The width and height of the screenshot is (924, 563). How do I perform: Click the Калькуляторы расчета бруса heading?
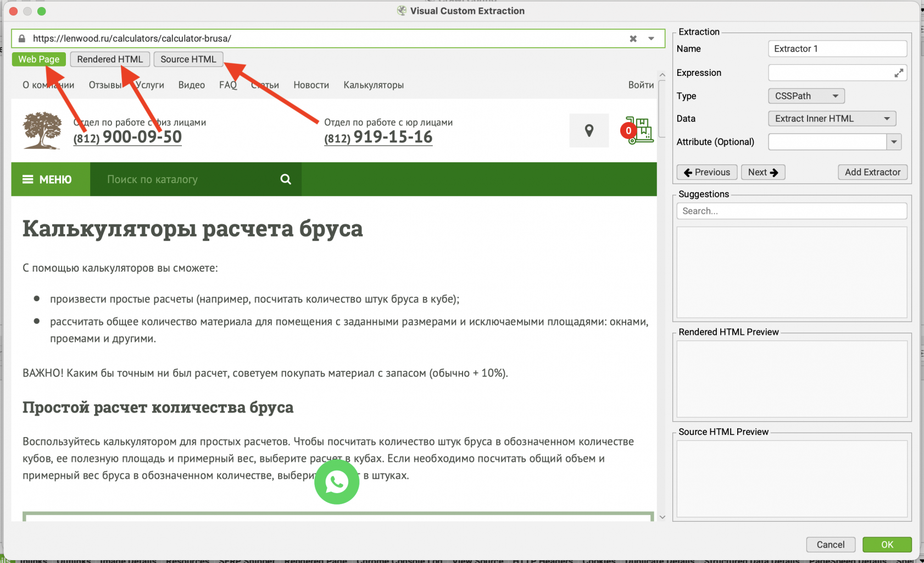tap(192, 229)
